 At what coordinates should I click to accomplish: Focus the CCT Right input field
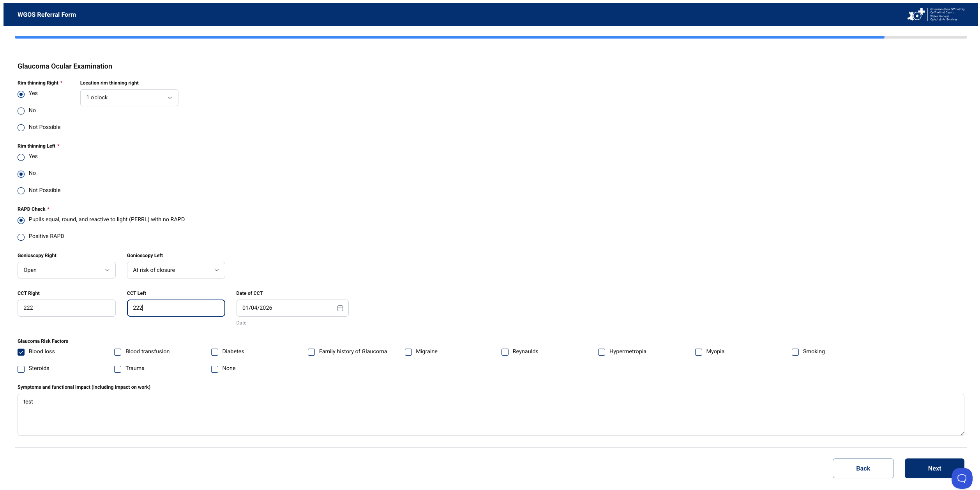tap(67, 308)
